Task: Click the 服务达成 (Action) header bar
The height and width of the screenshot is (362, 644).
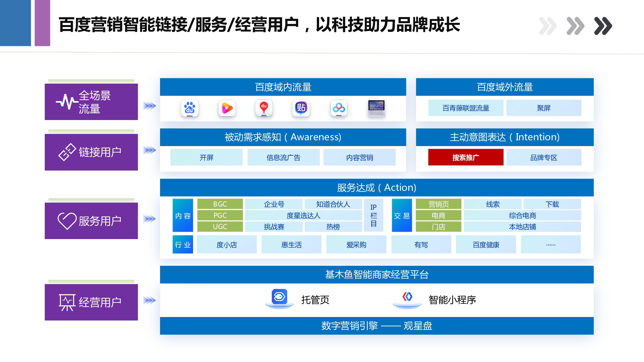Action: click(376, 187)
